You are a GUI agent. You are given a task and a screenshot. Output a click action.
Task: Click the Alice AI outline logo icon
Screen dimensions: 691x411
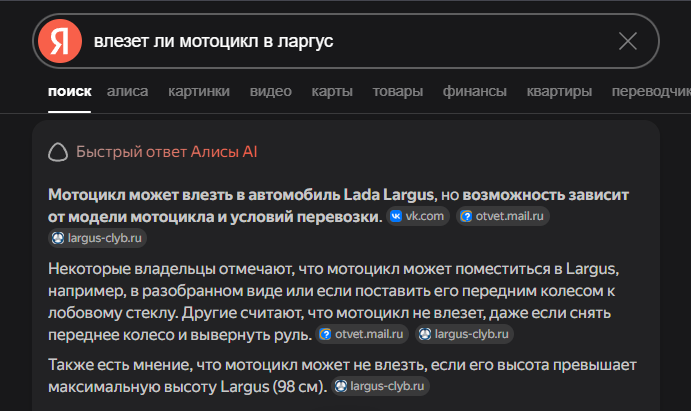(58, 152)
